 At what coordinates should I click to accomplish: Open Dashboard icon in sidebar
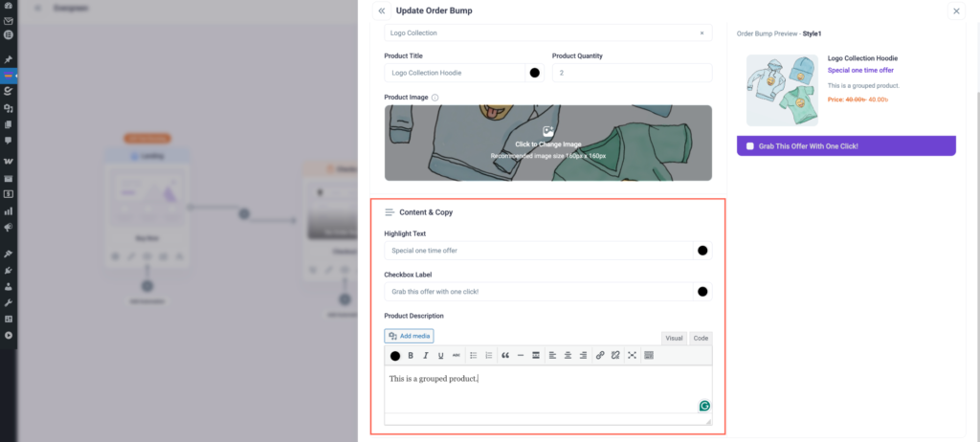coord(9,6)
